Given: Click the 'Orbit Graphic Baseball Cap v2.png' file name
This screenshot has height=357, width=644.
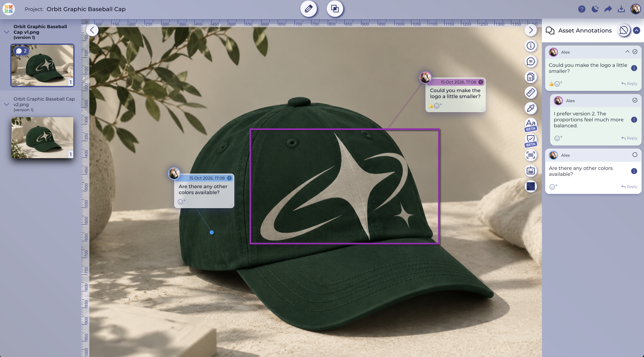Looking at the screenshot, I should (44, 101).
